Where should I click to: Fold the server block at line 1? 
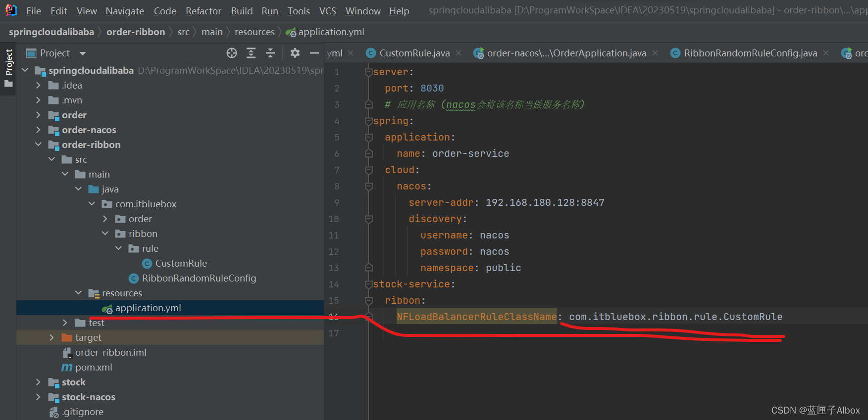point(368,72)
